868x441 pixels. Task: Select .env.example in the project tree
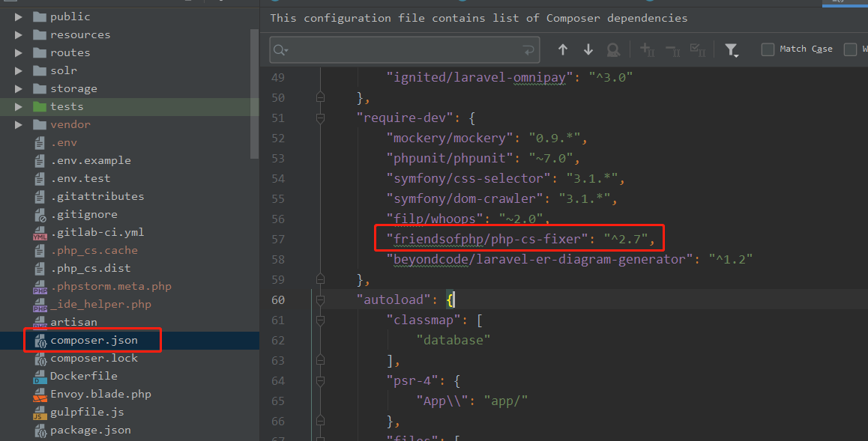click(91, 161)
